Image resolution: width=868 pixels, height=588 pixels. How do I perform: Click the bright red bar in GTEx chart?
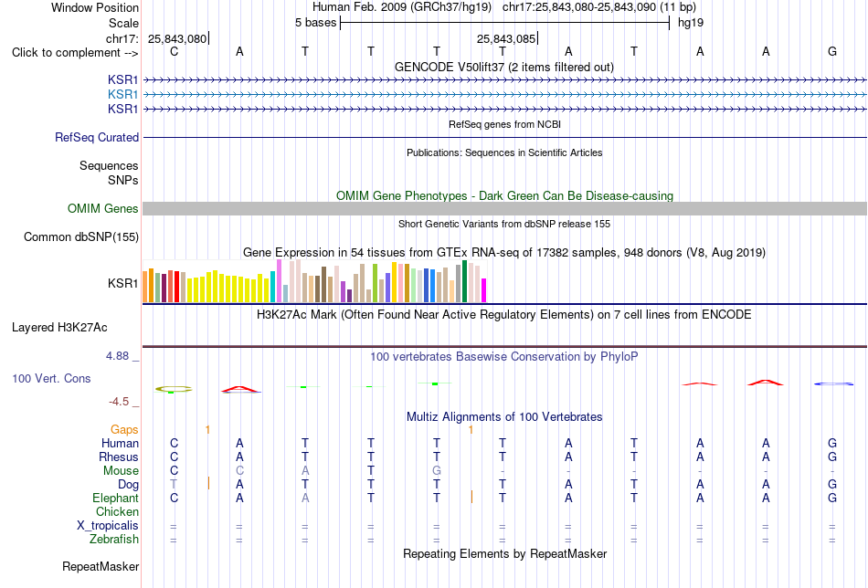[x=176, y=287]
